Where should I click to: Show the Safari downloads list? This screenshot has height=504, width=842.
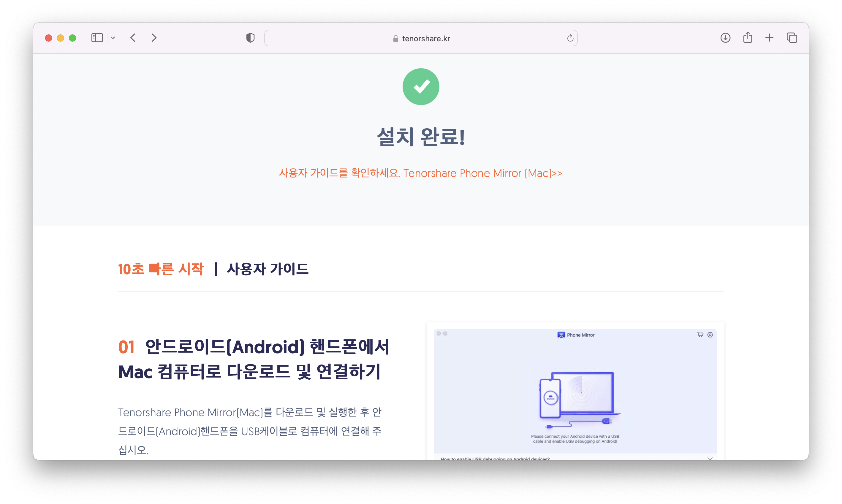pos(725,38)
